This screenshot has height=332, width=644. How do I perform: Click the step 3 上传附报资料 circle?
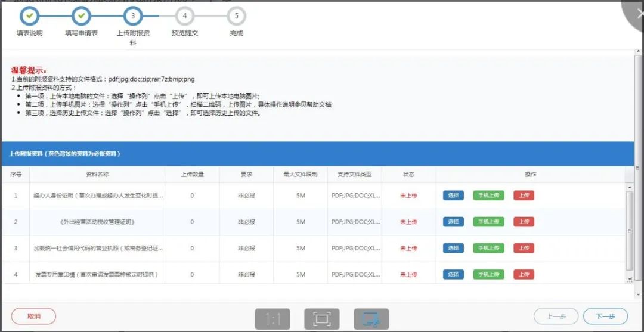[133, 15]
